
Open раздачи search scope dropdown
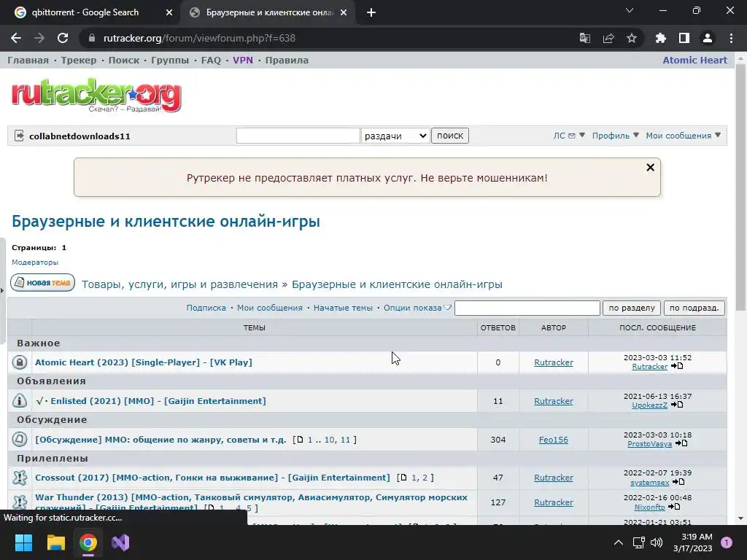(395, 136)
